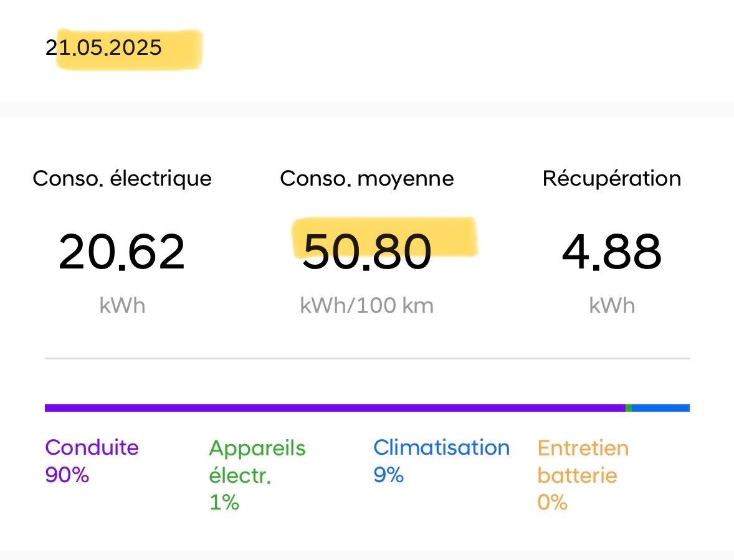734x560 pixels.
Task: Click the kWh/100 km unit label
Action: pos(367,305)
